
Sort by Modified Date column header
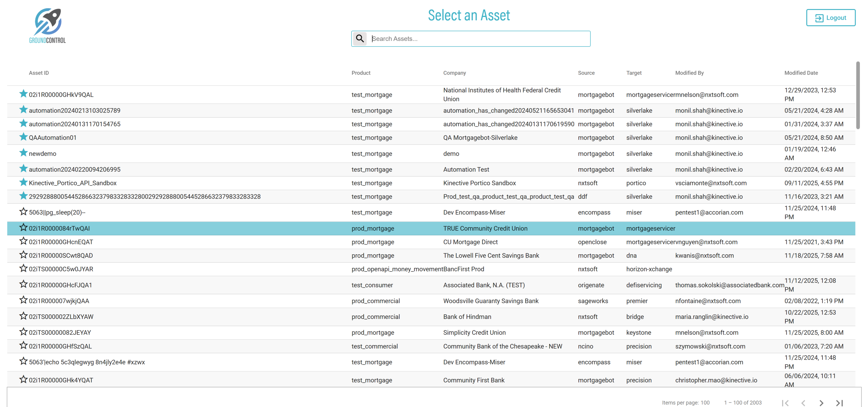click(x=801, y=73)
